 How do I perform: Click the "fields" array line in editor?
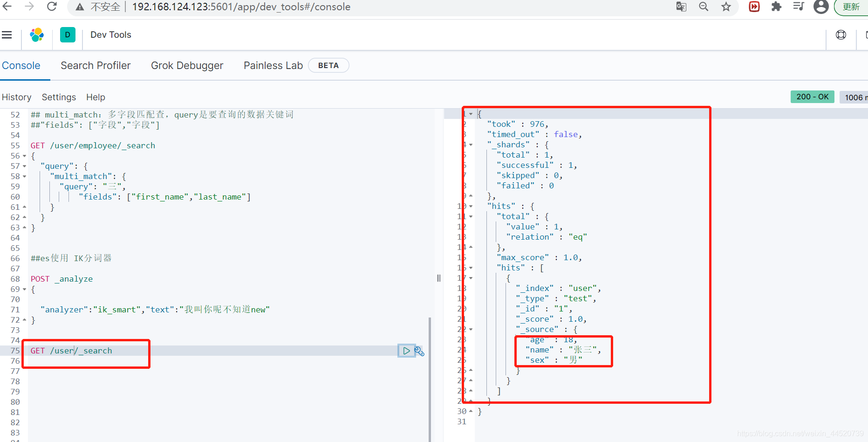coord(164,197)
